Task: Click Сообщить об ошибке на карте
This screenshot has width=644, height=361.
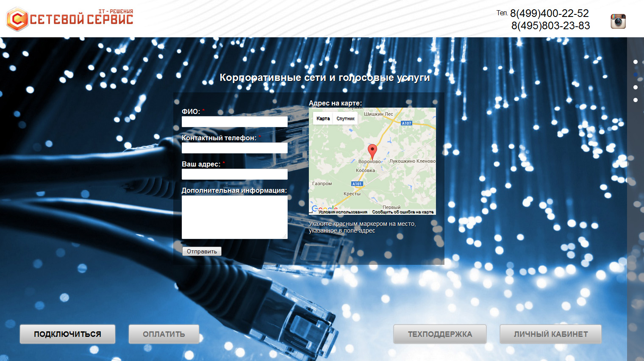Action: (403, 212)
